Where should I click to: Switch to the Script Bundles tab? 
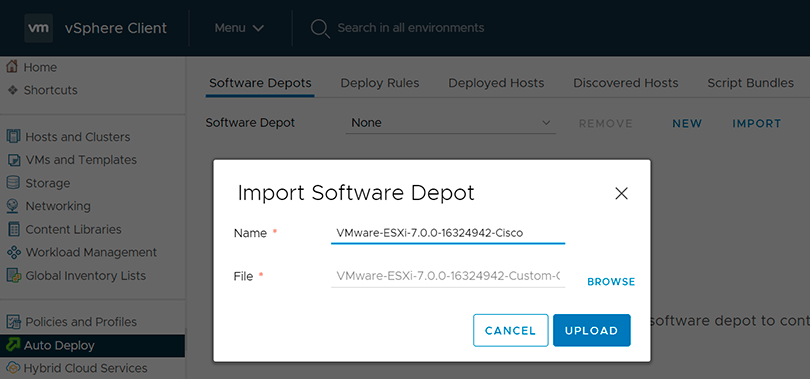point(751,83)
